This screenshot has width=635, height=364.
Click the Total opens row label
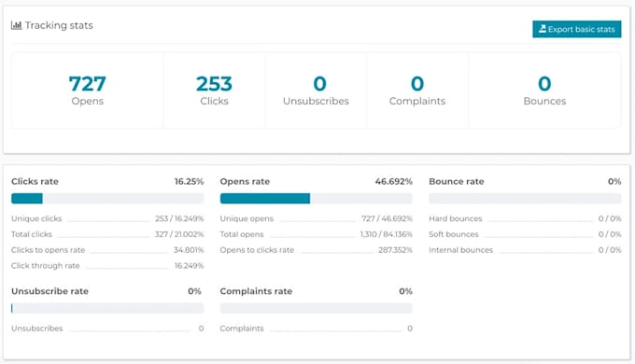[242, 234]
